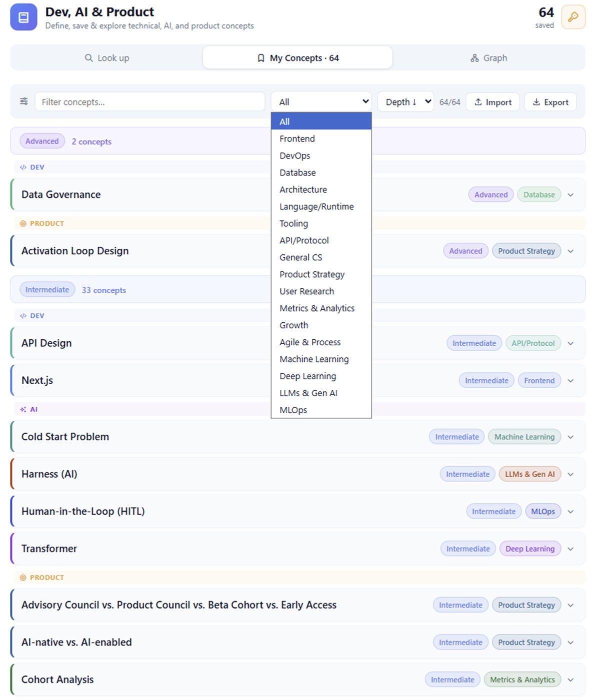The height and width of the screenshot is (700, 600).
Task: Expand the Activation Loop Design chevron
Action: pyautogui.click(x=570, y=251)
